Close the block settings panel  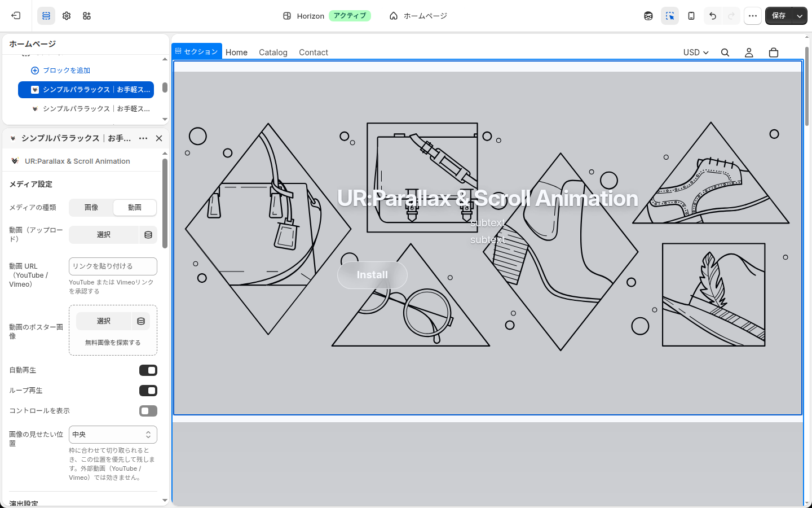[x=159, y=138]
